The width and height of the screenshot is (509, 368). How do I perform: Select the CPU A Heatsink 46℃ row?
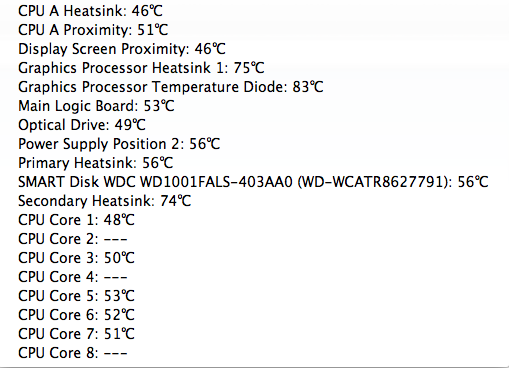pyautogui.click(x=90, y=11)
